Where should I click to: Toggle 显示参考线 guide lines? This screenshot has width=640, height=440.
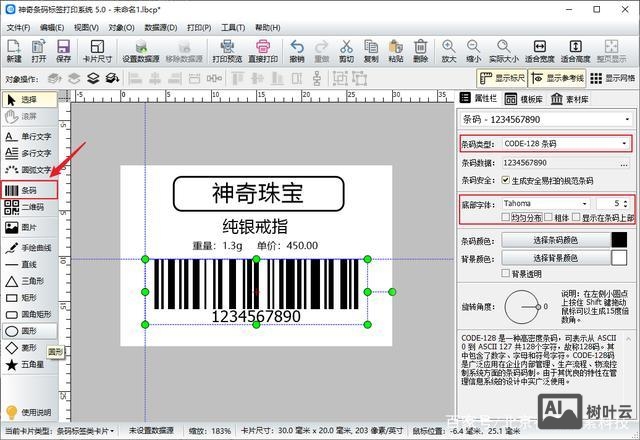[x=557, y=78]
